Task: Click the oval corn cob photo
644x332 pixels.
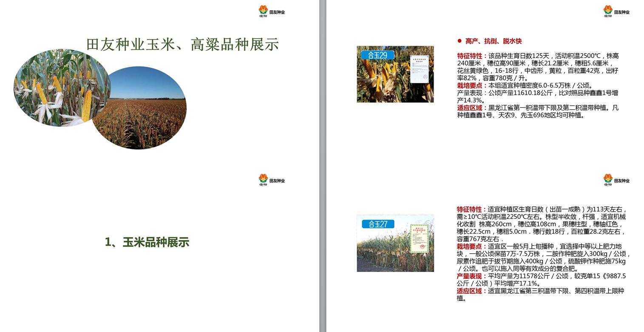Action: (62, 88)
